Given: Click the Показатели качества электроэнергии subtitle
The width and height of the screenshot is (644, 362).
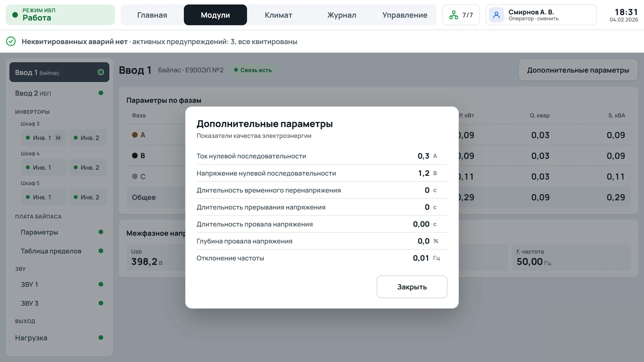Looking at the screenshot, I should point(254,136).
